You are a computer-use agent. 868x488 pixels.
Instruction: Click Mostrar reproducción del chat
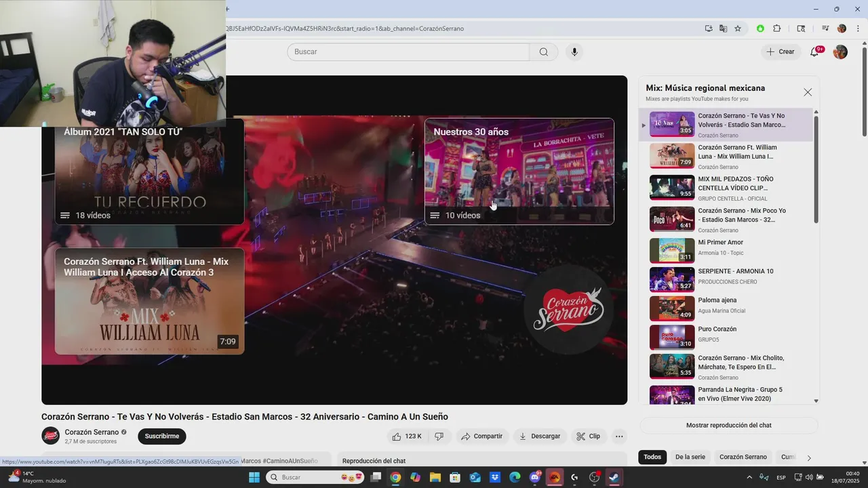(728, 426)
